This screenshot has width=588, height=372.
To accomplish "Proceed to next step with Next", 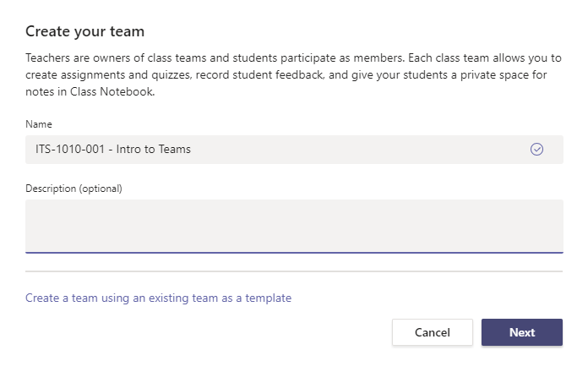I will 521,332.
